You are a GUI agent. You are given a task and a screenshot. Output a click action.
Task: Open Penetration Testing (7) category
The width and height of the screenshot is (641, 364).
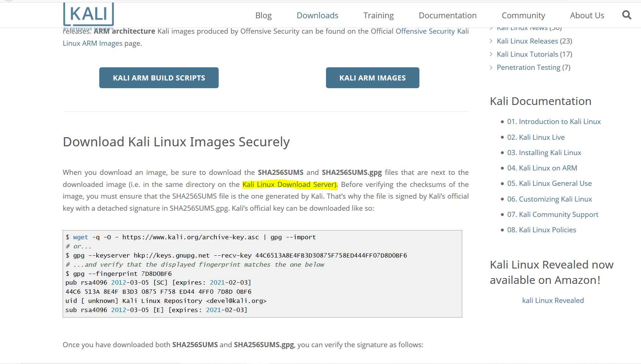pos(534,67)
